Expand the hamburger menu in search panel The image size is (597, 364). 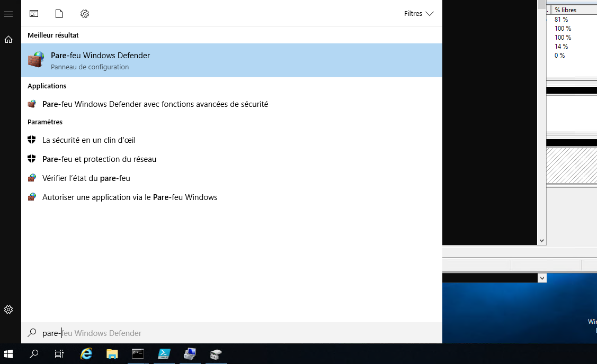pos(8,14)
